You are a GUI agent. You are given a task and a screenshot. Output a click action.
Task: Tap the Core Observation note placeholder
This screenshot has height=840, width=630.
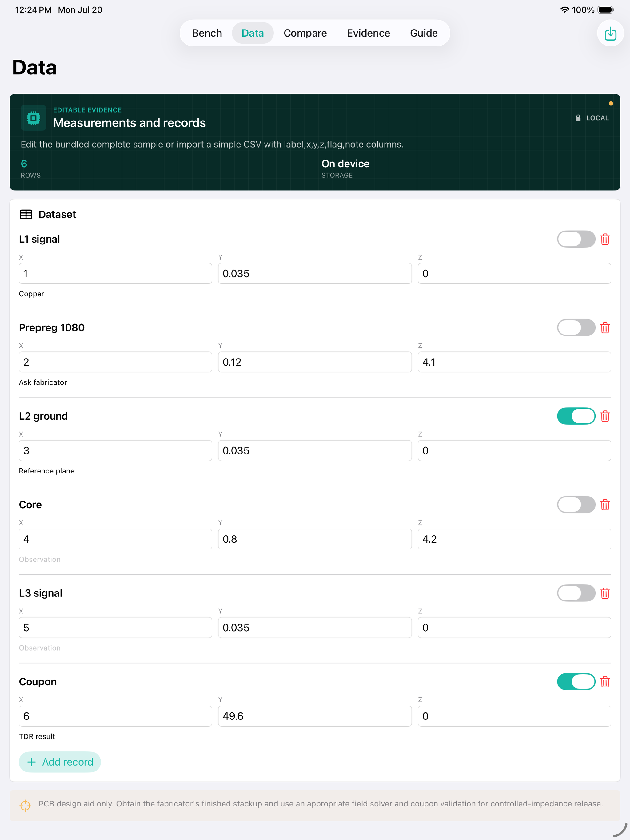(40, 559)
